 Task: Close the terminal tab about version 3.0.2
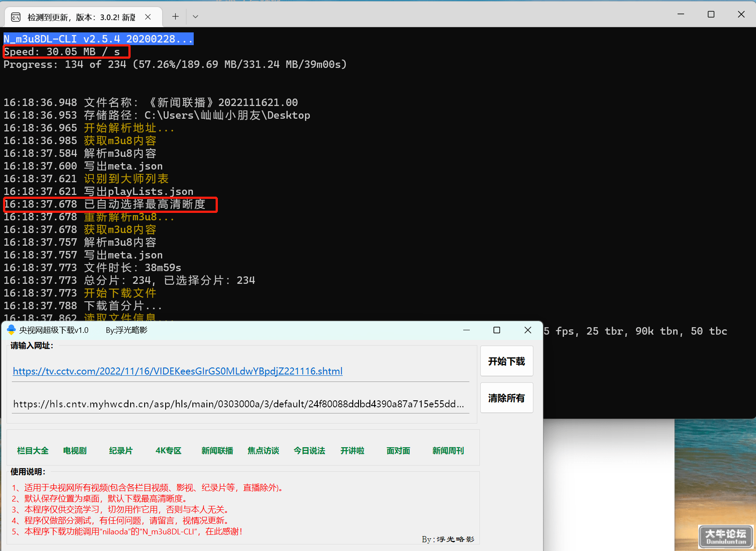pyautogui.click(x=148, y=17)
